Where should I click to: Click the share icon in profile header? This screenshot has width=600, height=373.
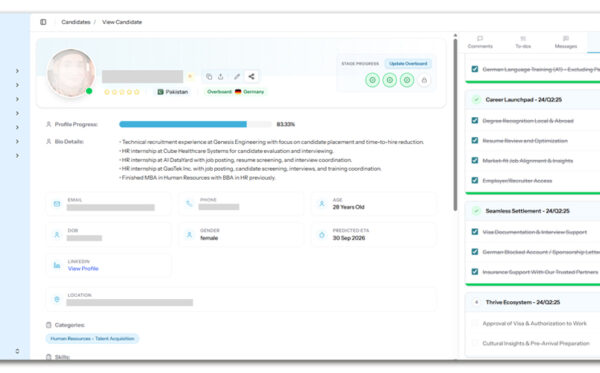[251, 77]
